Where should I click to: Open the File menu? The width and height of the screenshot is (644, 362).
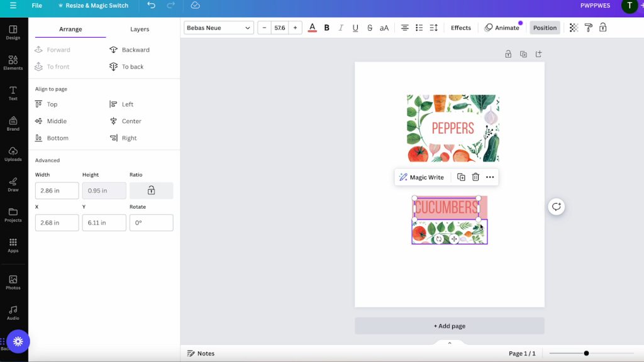click(x=37, y=6)
